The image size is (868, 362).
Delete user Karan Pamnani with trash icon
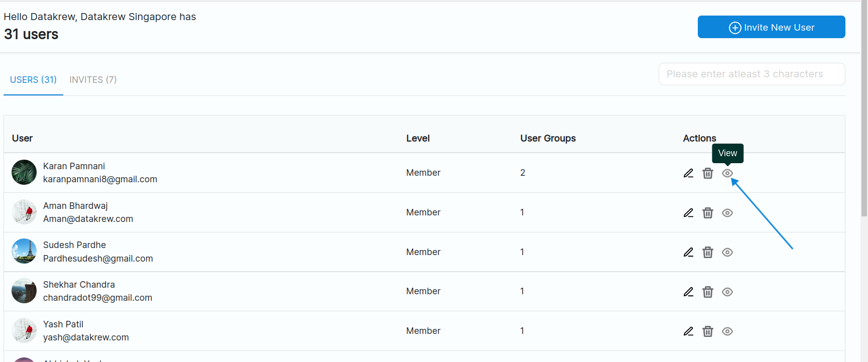coord(708,173)
